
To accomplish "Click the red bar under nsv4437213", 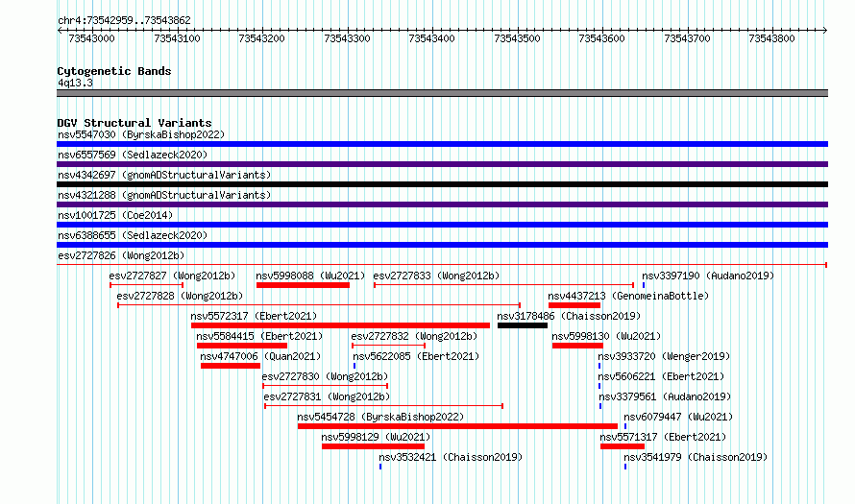I will [x=574, y=305].
